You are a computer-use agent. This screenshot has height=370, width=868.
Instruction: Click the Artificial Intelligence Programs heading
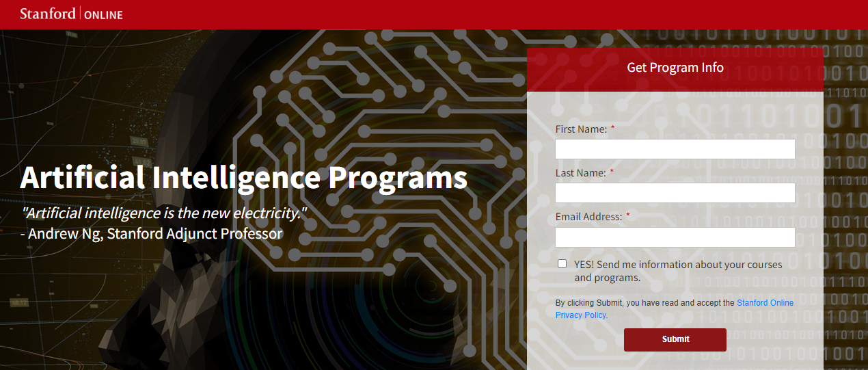(x=243, y=177)
